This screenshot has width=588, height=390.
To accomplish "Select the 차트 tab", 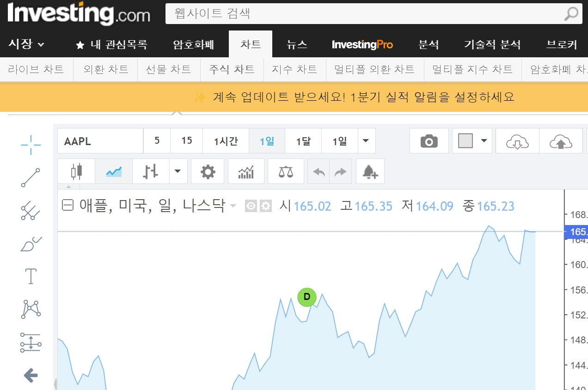I will tap(251, 44).
